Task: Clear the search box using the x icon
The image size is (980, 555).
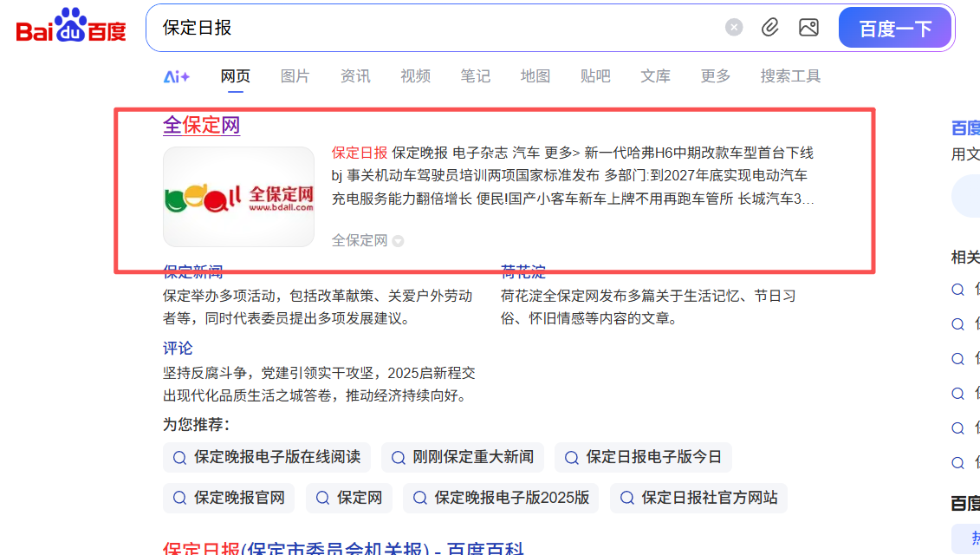Action: click(733, 27)
